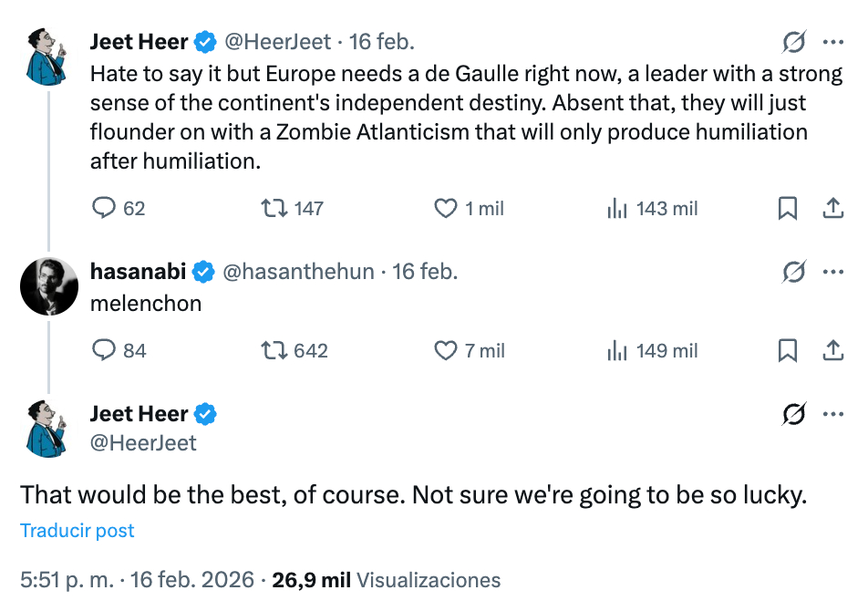Open hasanabi's profile picture
Image resolution: width=868 pixels, height=611 pixels.
pos(49,286)
